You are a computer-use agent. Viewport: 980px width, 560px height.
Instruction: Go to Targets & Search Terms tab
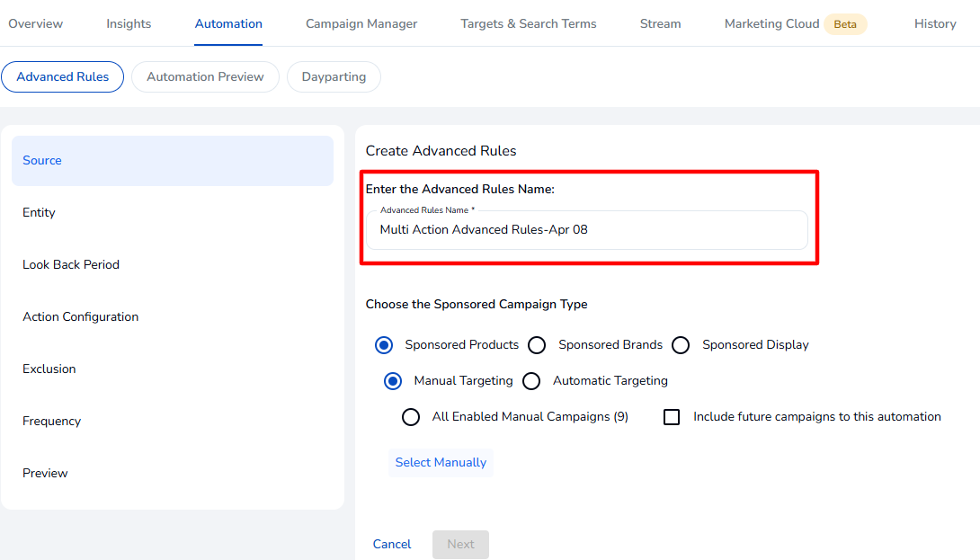[529, 23]
